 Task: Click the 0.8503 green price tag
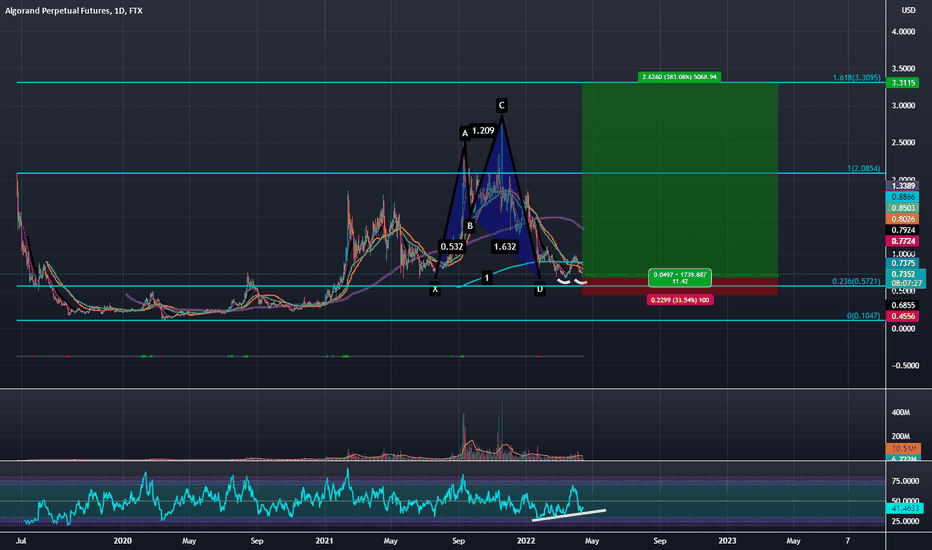click(902, 208)
